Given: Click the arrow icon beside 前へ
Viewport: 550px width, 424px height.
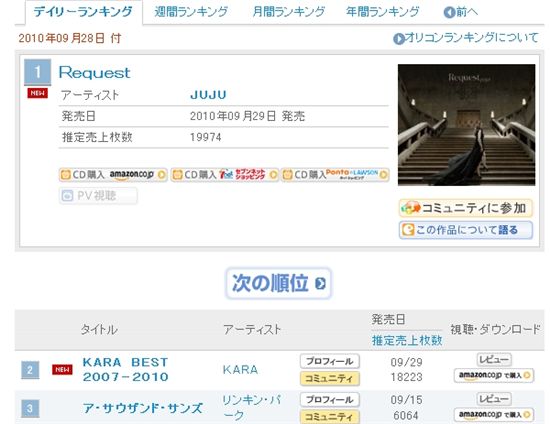Looking at the screenshot, I should pyautogui.click(x=449, y=13).
